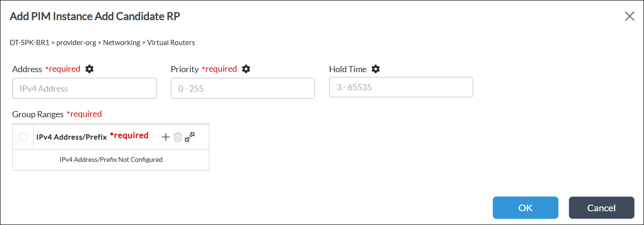Viewport: 644px width, 225px height.
Task: Select the Hold Time 3 - 65535 field
Action: coord(401,87)
